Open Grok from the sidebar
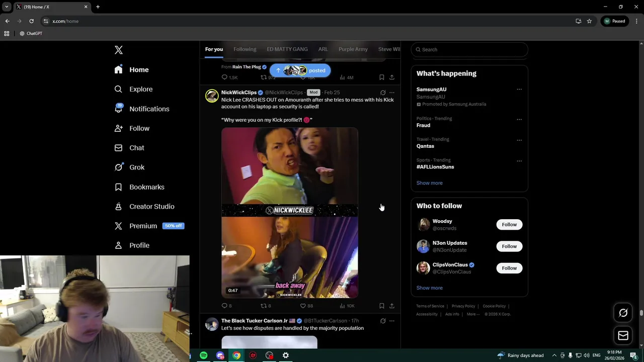The image size is (644, 362). pyautogui.click(x=129, y=167)
